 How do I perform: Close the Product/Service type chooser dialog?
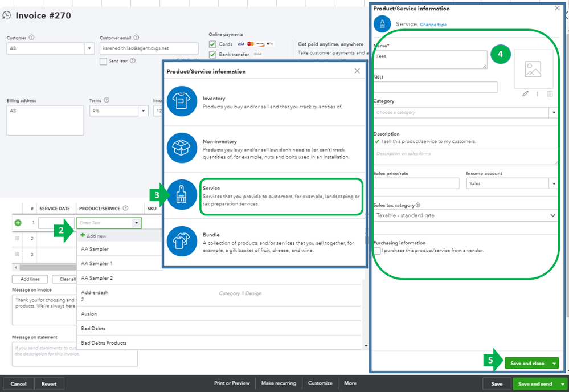tap(357, 71)
